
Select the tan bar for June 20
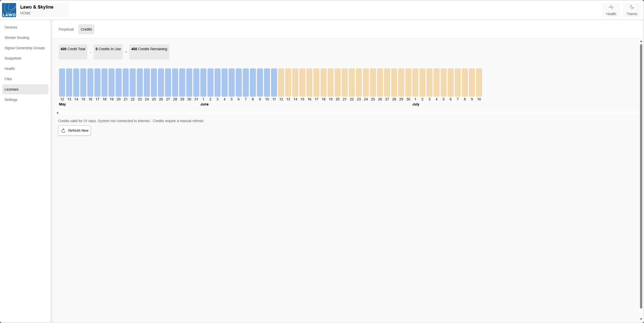[338, 83]
